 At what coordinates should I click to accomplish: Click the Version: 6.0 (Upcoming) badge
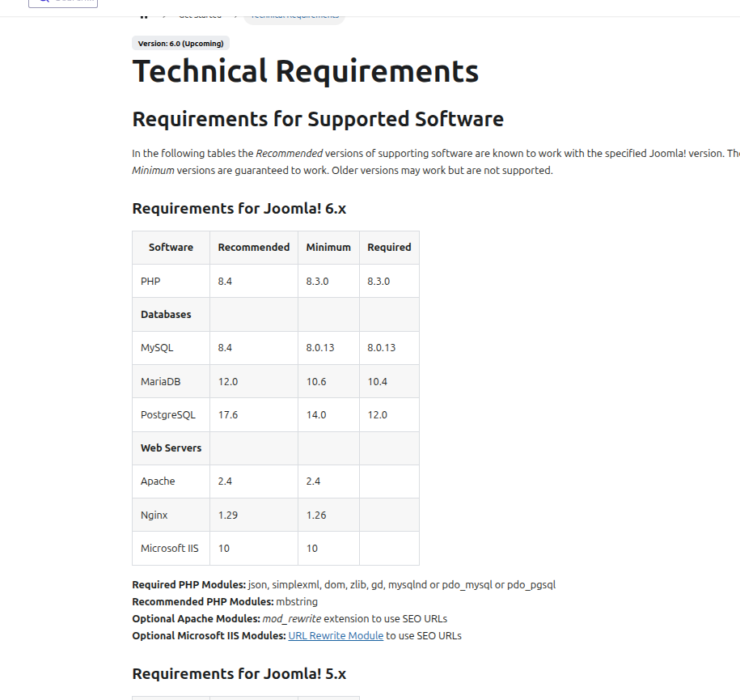coord(180,44)
